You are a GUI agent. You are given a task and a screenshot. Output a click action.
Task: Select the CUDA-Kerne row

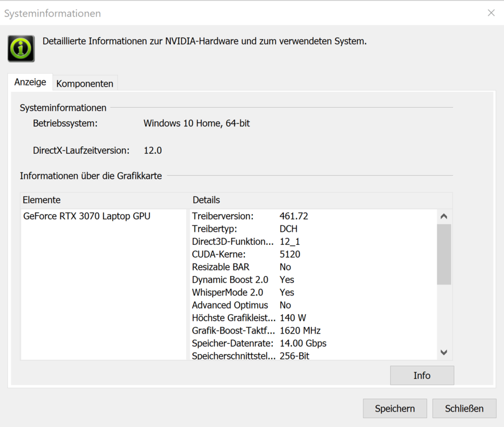tap(246, 254)
